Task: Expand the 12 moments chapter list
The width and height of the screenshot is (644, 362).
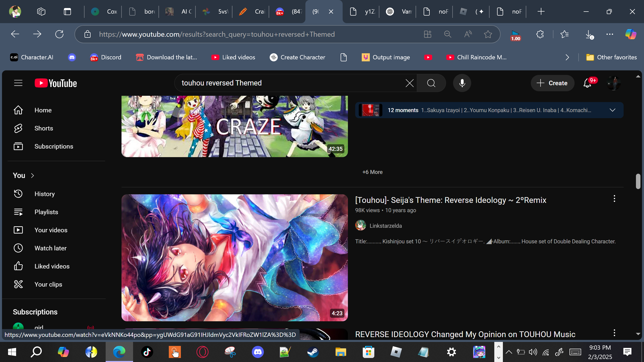Action: pyautogui.click(x=613, y=110)
